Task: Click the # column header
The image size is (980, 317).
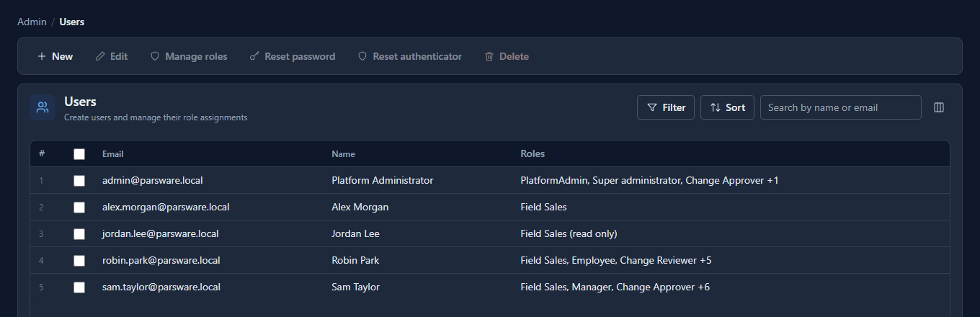Action: [x=42, y=154]
